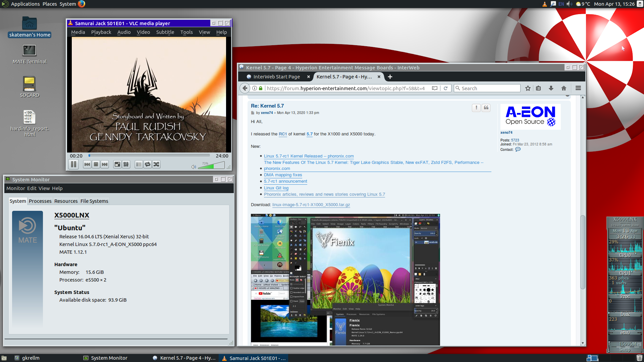This screenshot has width=644, height=362.
Task: Switch to InterWeb Start Page tab
Action: [x=276, y=77]
